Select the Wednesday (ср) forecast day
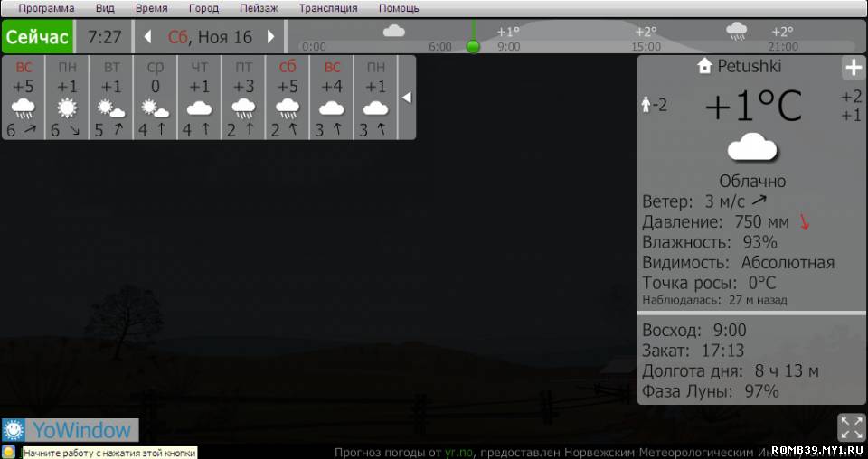868x459 pixels. (156, 98)
